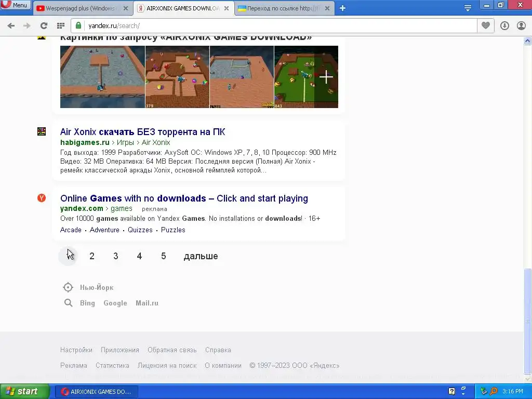Open the Windows start menu

tap(24, 392)
